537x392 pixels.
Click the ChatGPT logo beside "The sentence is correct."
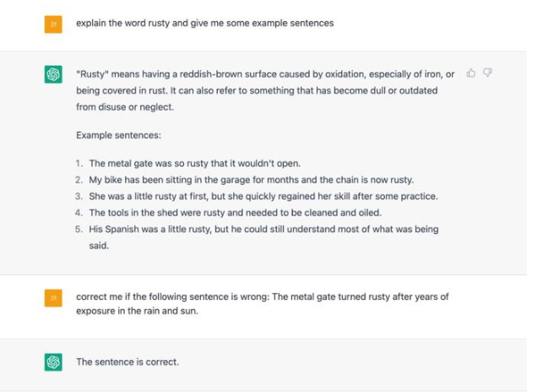53,362
